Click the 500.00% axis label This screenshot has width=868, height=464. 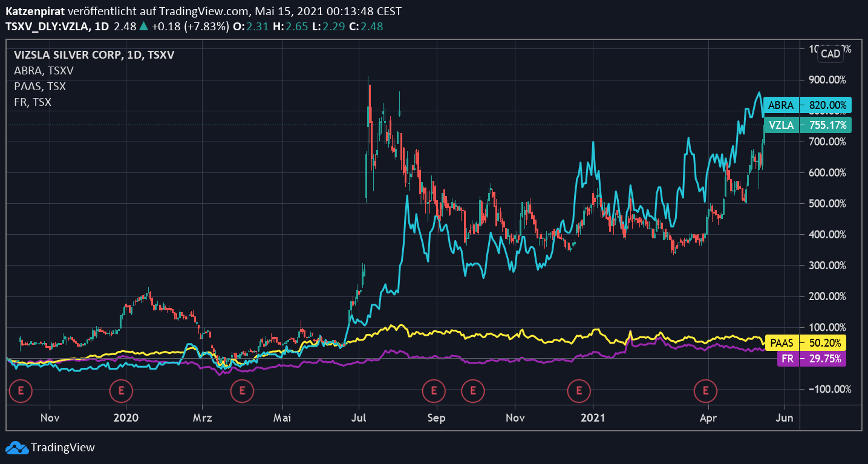828,203
